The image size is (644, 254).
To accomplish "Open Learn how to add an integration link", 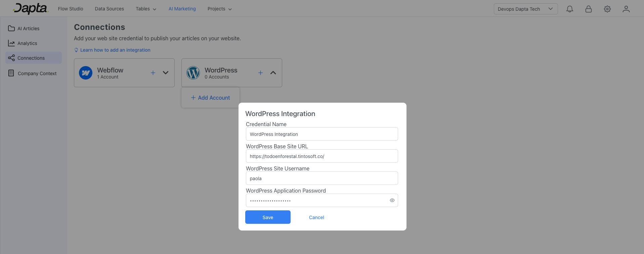I will click(x=115, y=50).
